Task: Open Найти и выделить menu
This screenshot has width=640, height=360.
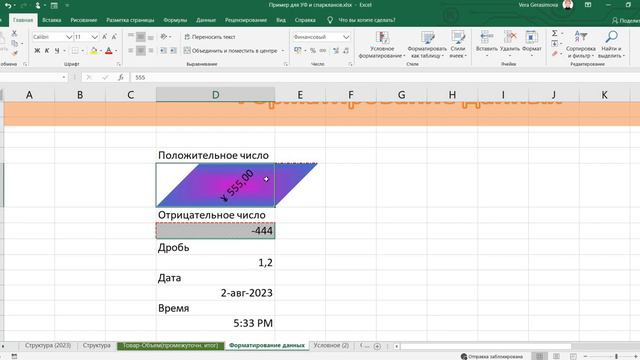Action: (611, 44)
